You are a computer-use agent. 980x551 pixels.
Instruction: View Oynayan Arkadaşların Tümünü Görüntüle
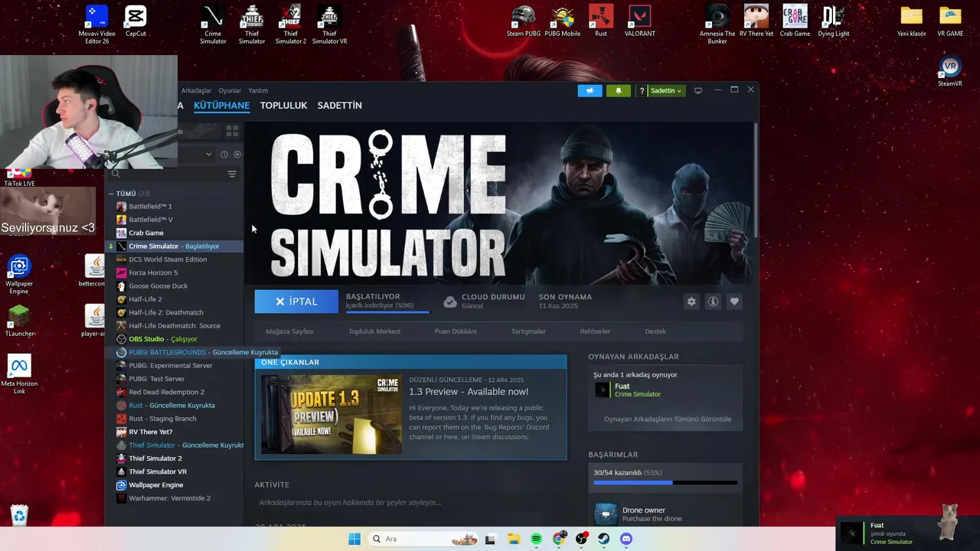click(x=668, y=419)
